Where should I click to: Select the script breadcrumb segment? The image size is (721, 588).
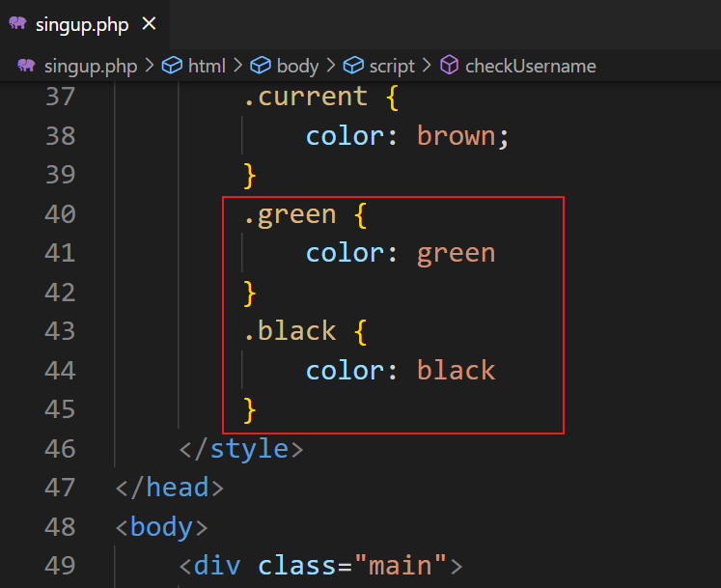pos(392,66)
